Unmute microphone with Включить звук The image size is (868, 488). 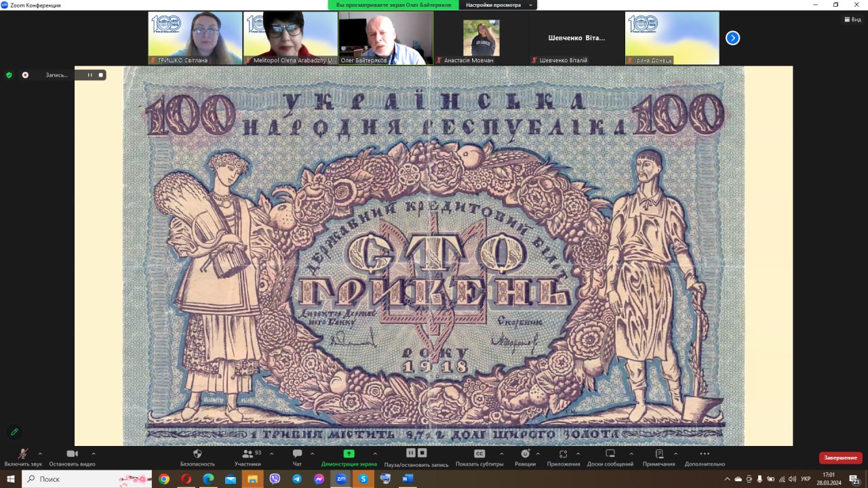pyautogui.click(x=23, y=454)
